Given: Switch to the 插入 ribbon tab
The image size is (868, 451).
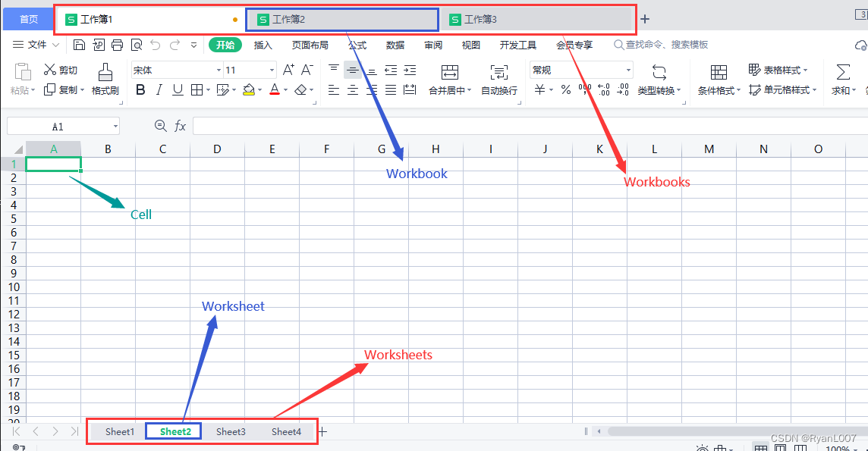Looking at the screenshot, I should [x=263, y=45].
